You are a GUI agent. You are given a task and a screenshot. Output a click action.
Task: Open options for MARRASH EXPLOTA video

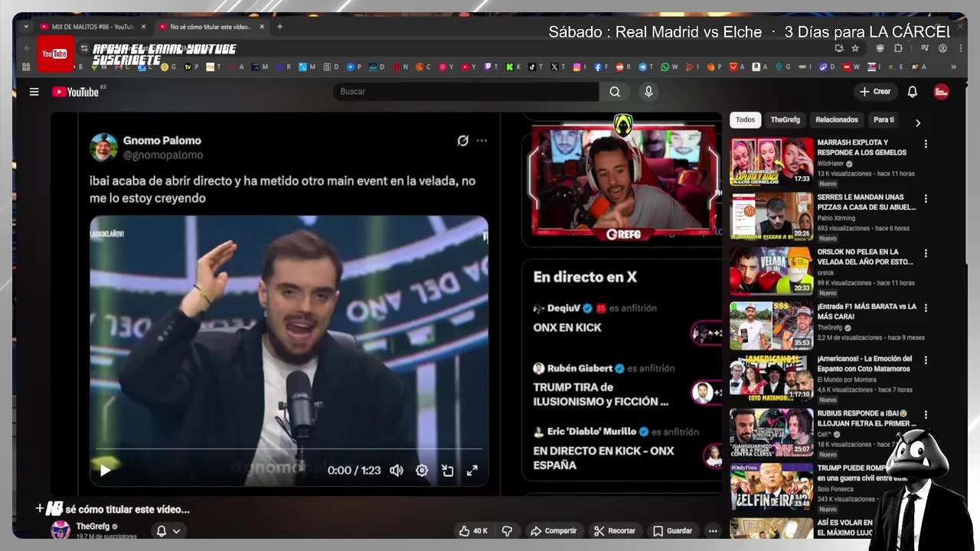point(926,144)
